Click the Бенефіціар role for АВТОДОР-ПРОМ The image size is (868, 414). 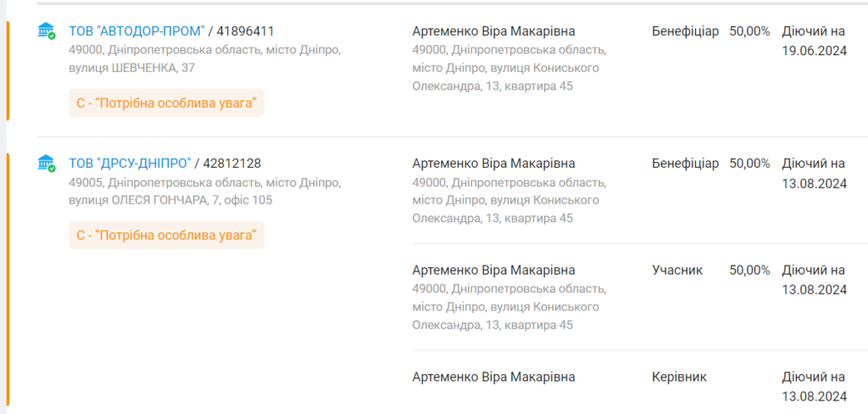click(x=685, y=31)
